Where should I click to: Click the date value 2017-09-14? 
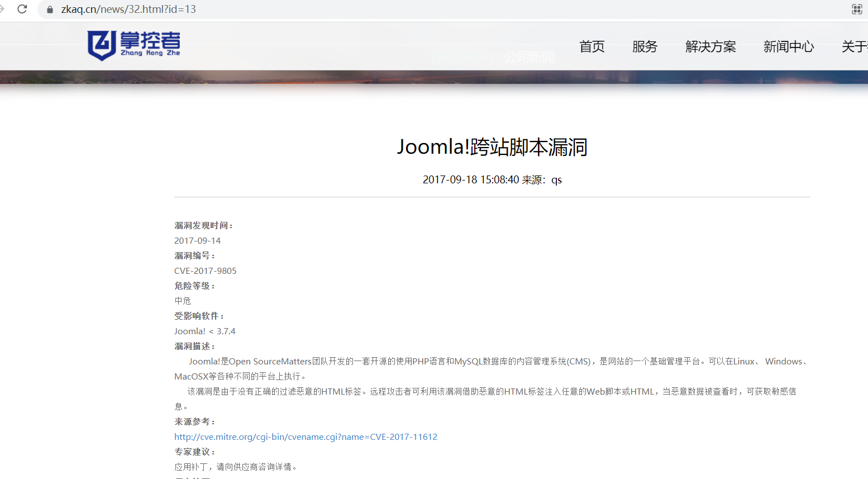(197, 241)
